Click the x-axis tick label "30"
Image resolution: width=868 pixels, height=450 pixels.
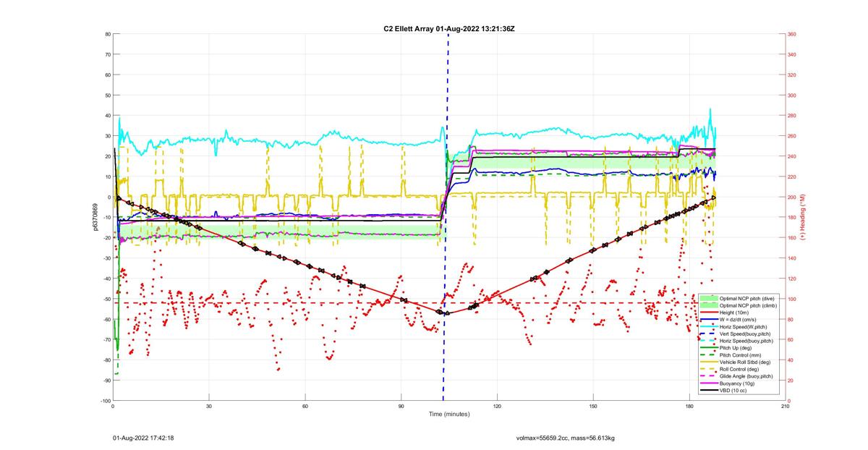pos(209,406)
